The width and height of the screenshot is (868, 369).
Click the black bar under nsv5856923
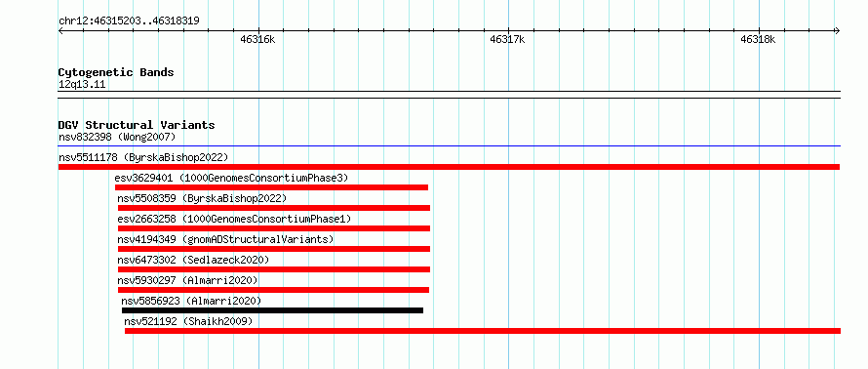(272, 310)
